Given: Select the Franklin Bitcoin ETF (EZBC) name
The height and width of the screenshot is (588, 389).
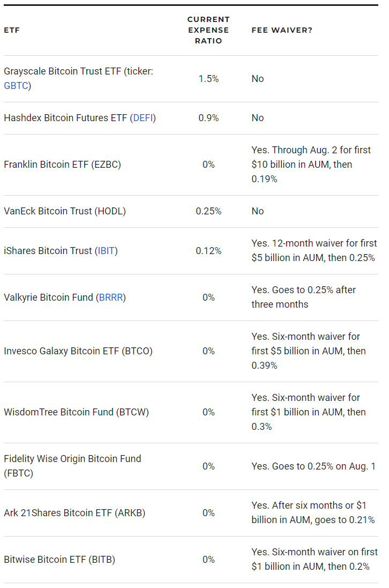Looking at the screenshot, I should [x=62, y=165].
